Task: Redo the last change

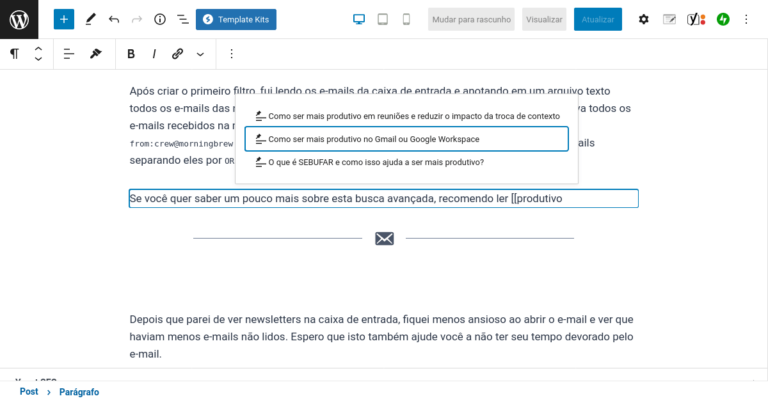Action: (137, 20)
